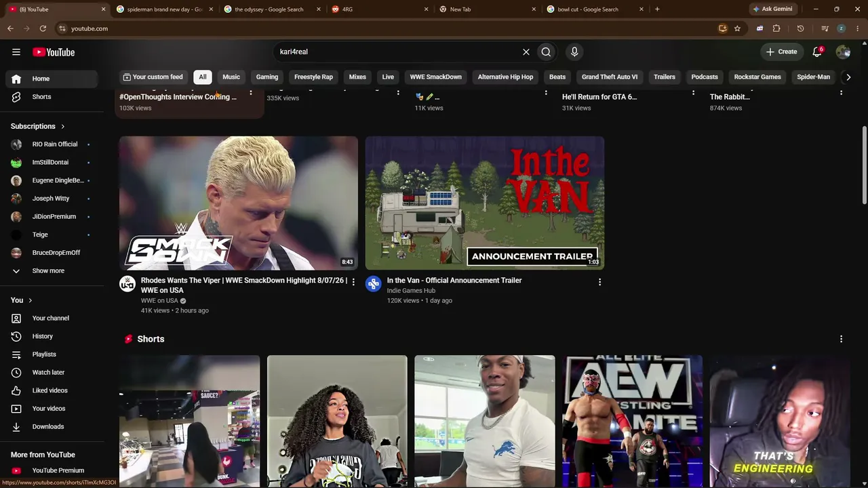Image resolution: width=868 pixels, height=488 pixels.
Task: Switch to the bowl cut Google Search tab
Action: (x=593, y=9)
